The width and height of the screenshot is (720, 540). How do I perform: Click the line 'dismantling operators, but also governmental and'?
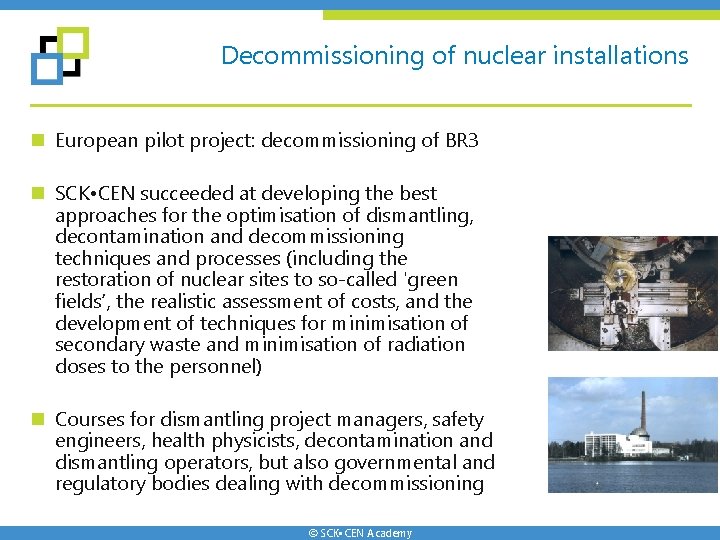coord(275,462)
